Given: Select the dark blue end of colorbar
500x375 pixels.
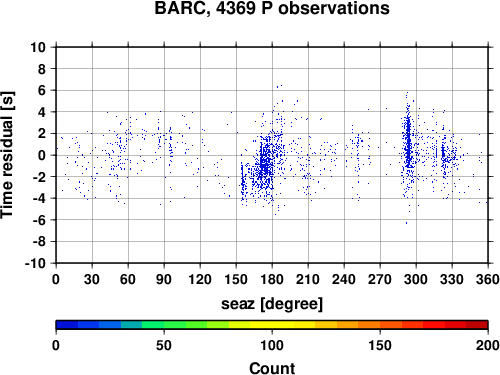Looking at the screenshot, I should tap(67, 325).
